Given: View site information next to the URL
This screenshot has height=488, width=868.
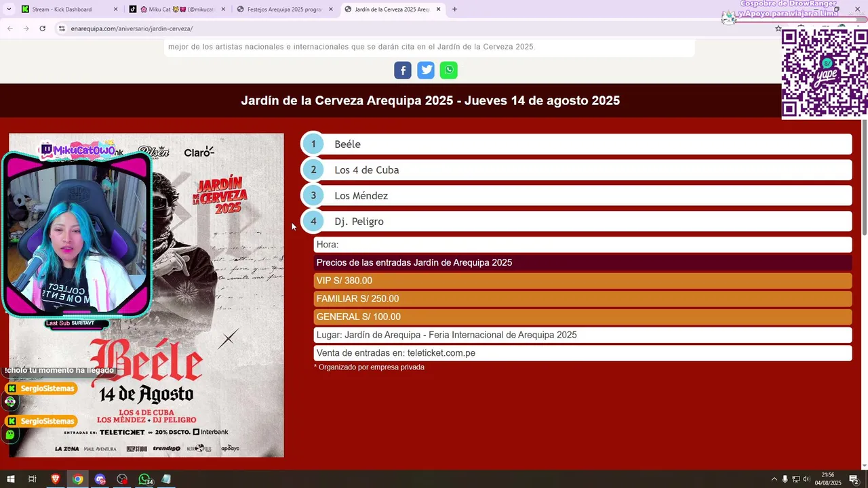Looking at the screenshot, I should 62,28.
